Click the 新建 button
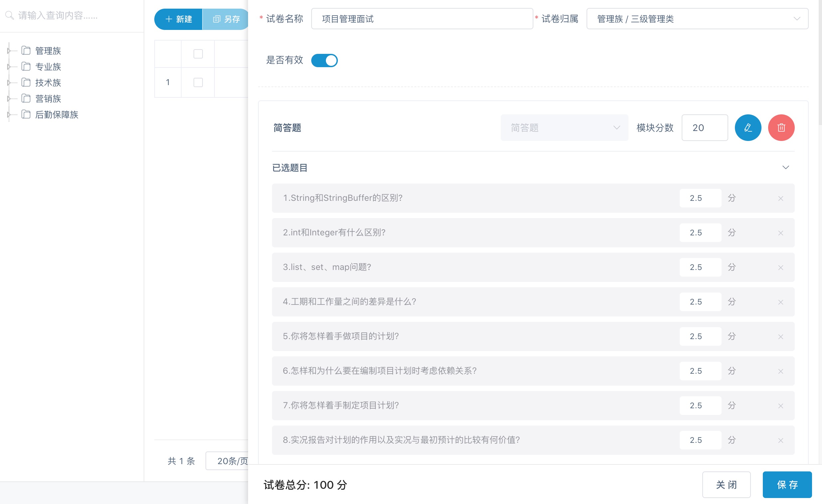 [179, 19]
